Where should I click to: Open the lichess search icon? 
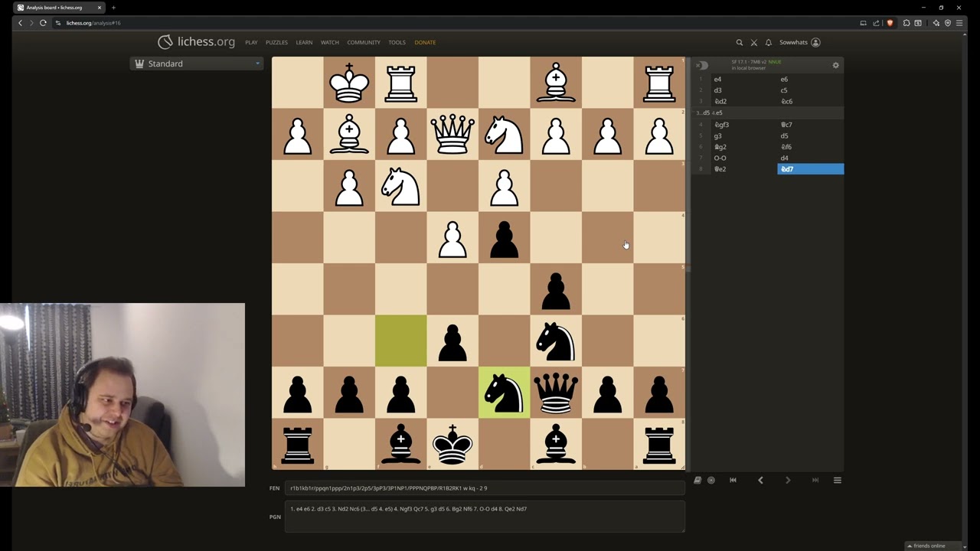point(739,43)
